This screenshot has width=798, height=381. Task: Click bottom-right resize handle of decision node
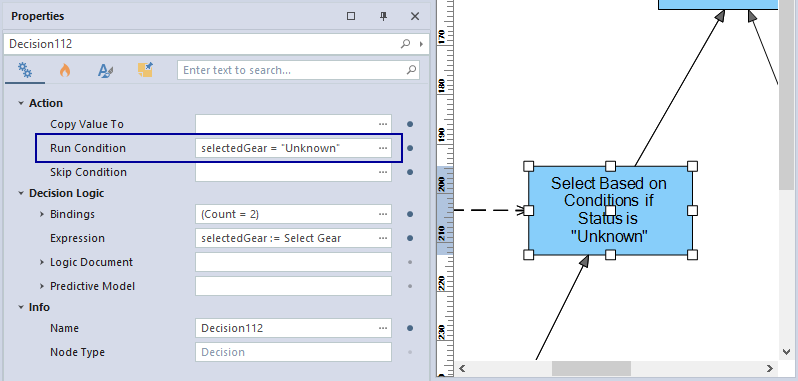(x=692, y=254)
